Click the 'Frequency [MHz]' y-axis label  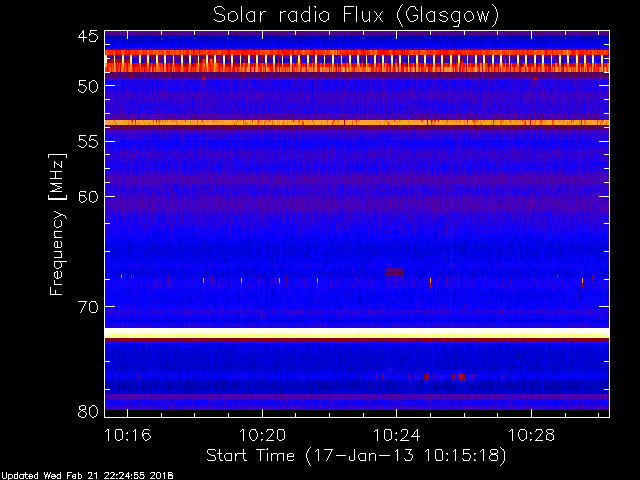coord(57,223)
